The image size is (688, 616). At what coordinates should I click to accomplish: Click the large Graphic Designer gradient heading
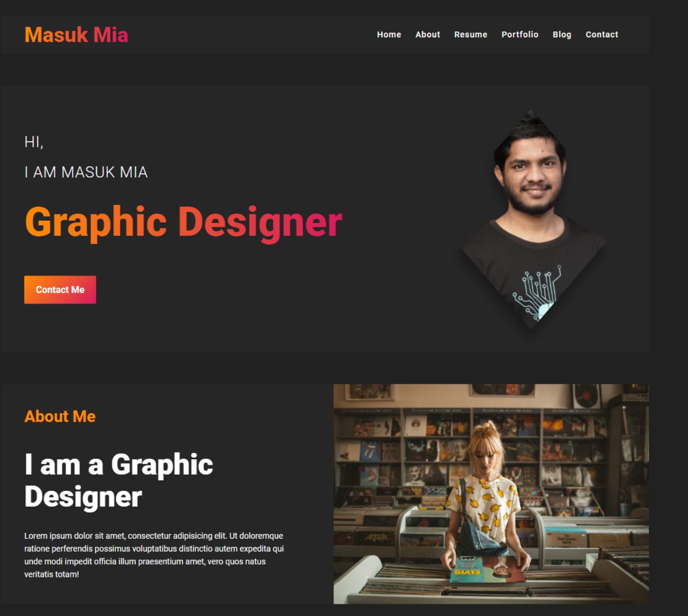pos(183,223)
